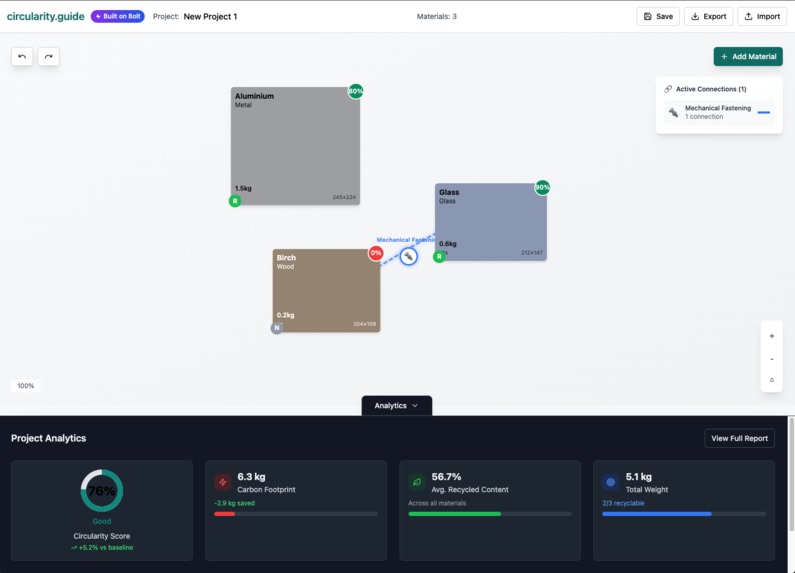
Task: Collapse the Analytics panel tab
Action: [396, 406]
